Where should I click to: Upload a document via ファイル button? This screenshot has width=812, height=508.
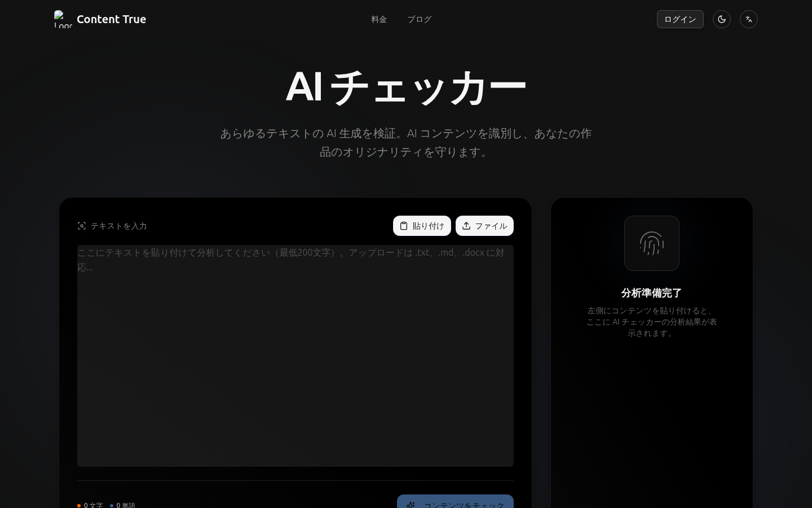coord(484,226)
